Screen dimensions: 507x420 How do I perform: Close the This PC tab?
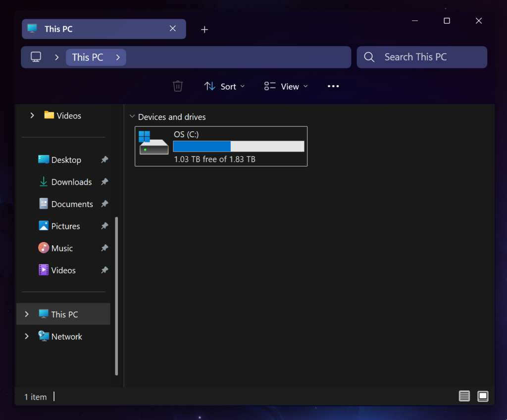click(173, 28)
